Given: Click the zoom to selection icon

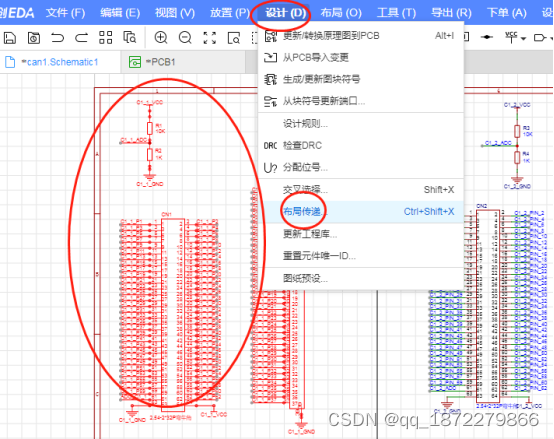Looking at the screenshot, I should (234, 37).
